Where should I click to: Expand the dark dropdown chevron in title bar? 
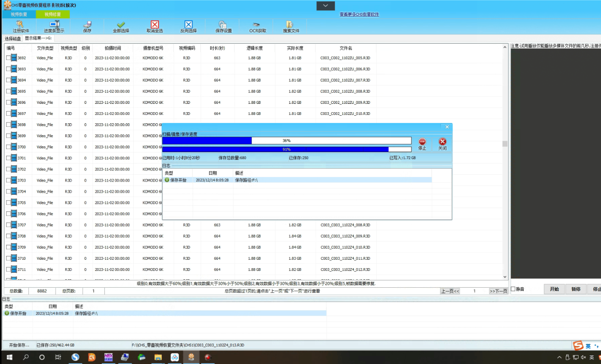[325, 6]
